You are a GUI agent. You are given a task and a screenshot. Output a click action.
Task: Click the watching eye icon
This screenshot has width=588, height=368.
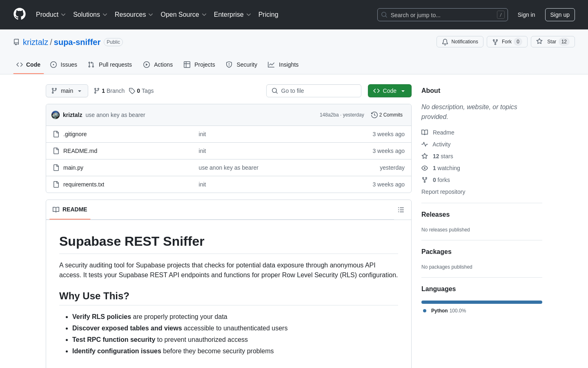[x=425, y=168]
